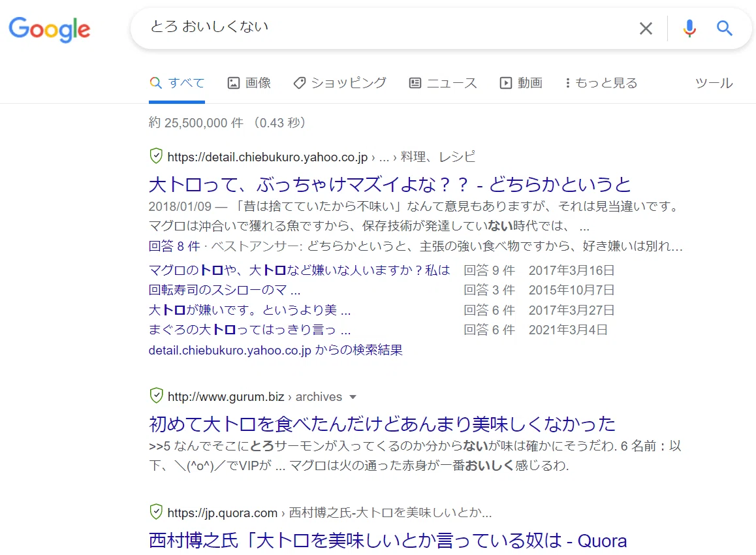The height and width of the screenshot is (555, 756).
Task: Expand the もっと見る menu
Action: point(601,83)
